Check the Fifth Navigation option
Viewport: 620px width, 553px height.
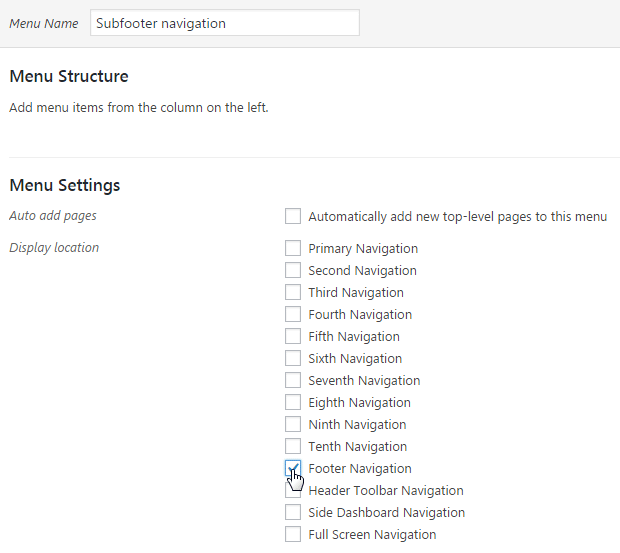tap(293, 336)
